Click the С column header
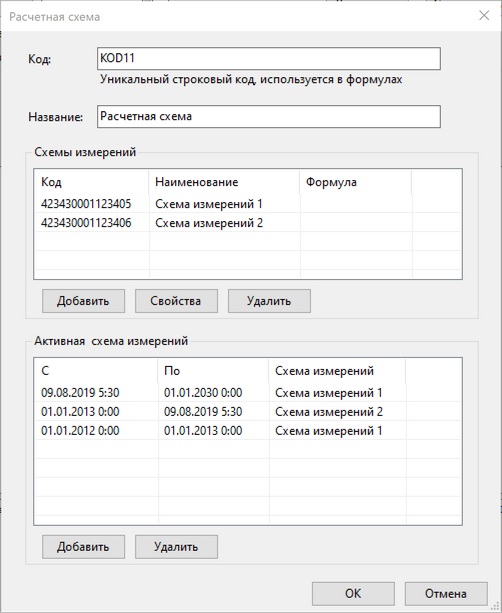Screen dimensions: 502x613 pos(97,371)
